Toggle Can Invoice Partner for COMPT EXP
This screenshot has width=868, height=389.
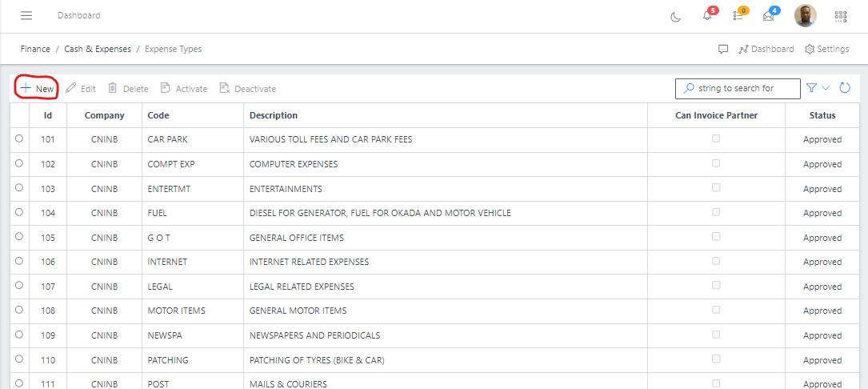click(716, 163)
